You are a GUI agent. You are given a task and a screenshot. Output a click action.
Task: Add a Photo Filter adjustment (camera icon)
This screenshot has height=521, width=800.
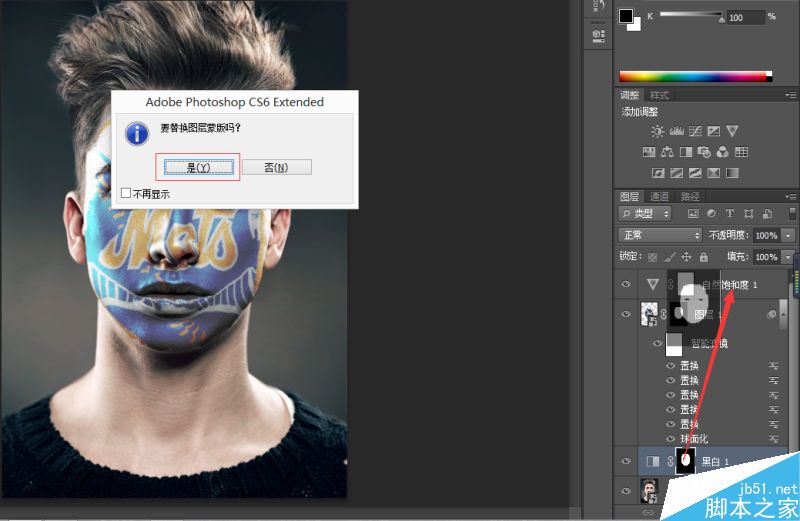click(704, 152)
